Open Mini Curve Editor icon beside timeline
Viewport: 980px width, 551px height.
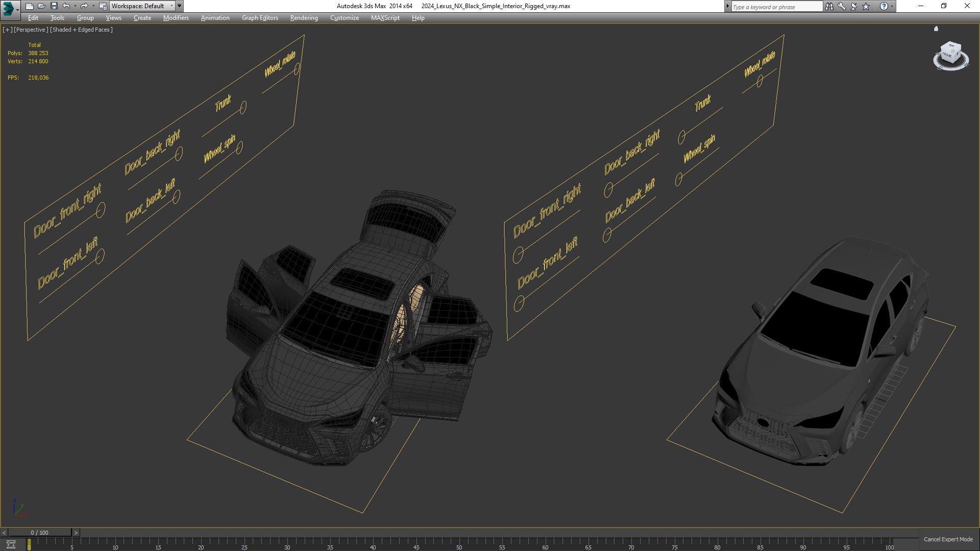click(x=11, y=544)
